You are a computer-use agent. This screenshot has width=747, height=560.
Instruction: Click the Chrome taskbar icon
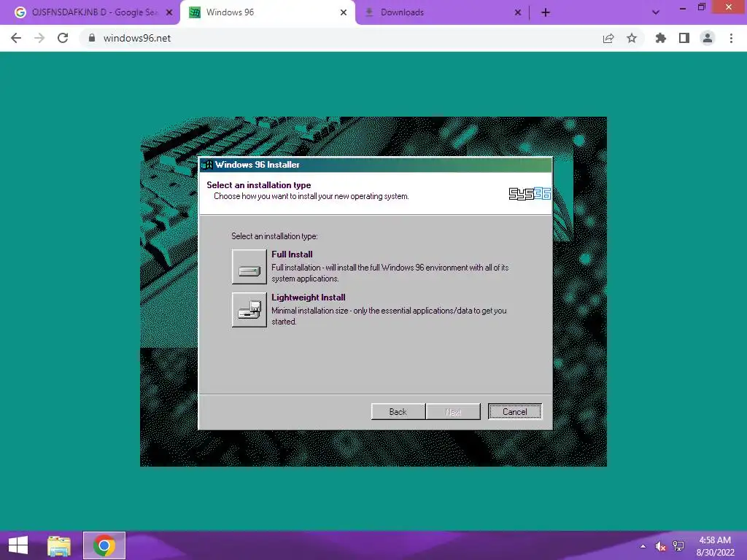pos(104,545)
